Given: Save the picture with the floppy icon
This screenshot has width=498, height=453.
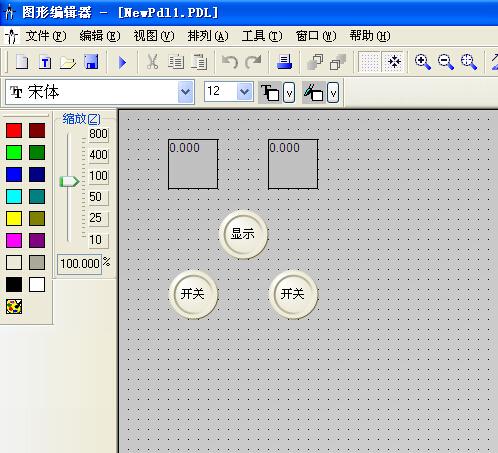Looking at the screenshot, I should 91,62.
